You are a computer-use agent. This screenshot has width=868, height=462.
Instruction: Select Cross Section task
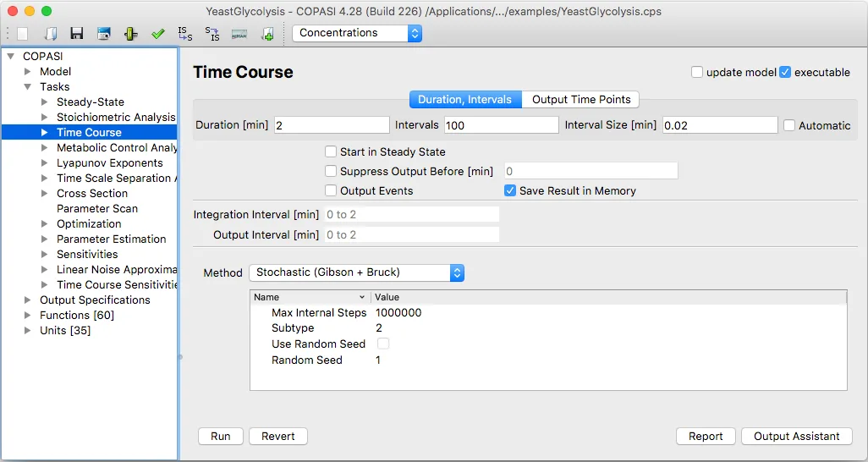(x=92, y=193)
